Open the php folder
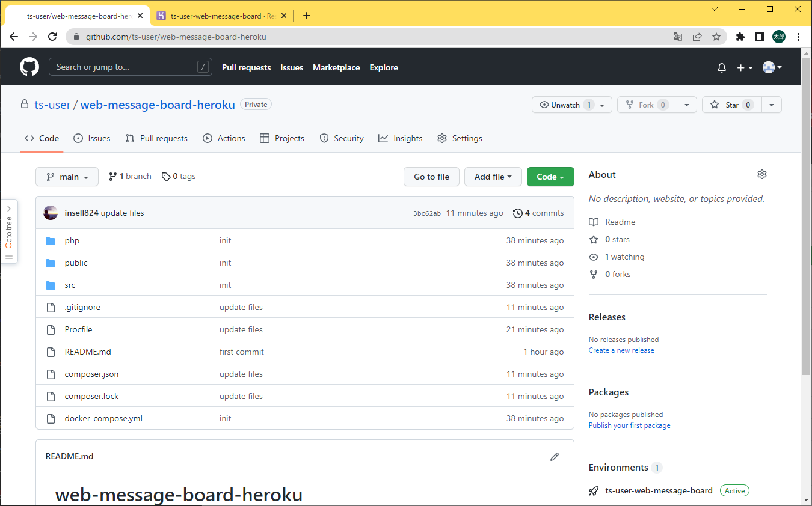Screen dimensions: 812x506 pos(72,240)
